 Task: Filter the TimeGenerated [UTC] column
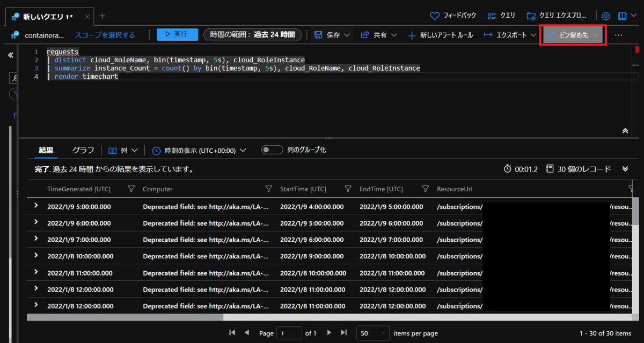[x=131, y=189]
